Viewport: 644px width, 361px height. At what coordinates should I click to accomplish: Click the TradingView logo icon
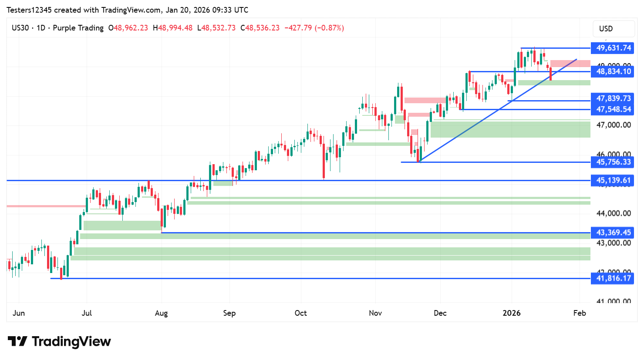17,341
